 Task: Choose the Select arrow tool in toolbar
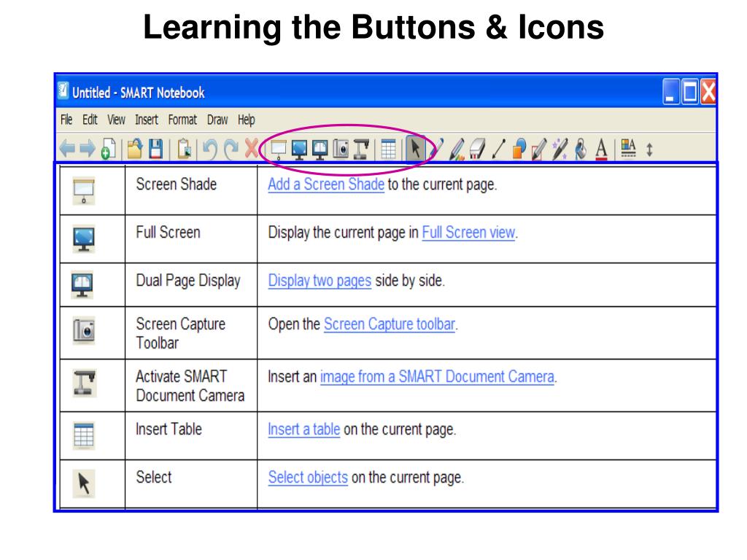click(x=415, y=149)
